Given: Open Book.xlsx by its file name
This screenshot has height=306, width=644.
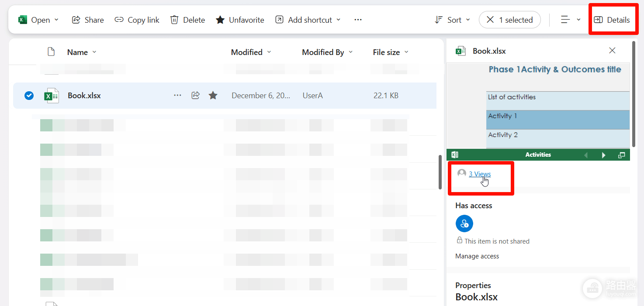Looking at the screenshot, I should pyautogui.click(x=84, y=96).
